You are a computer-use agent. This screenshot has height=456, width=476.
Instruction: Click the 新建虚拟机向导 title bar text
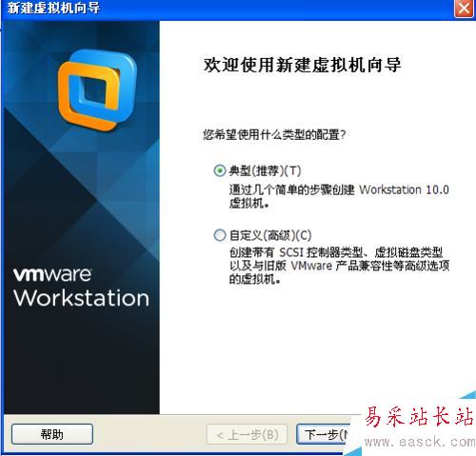(x=53, y=8)
